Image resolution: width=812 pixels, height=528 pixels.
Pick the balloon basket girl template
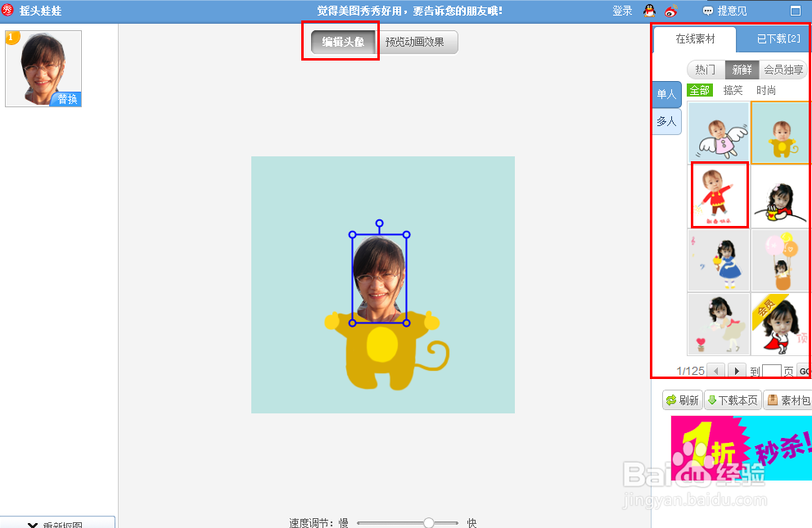click(x=780, y=260)
